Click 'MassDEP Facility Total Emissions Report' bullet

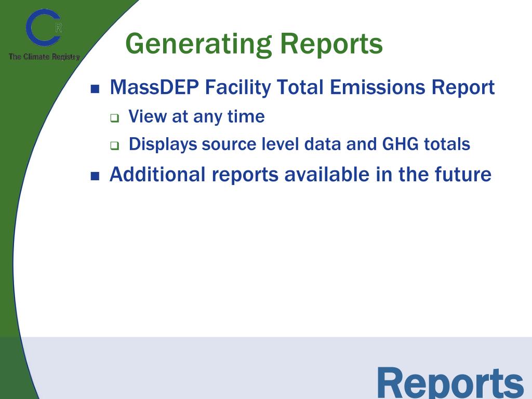tap(302, 87)
